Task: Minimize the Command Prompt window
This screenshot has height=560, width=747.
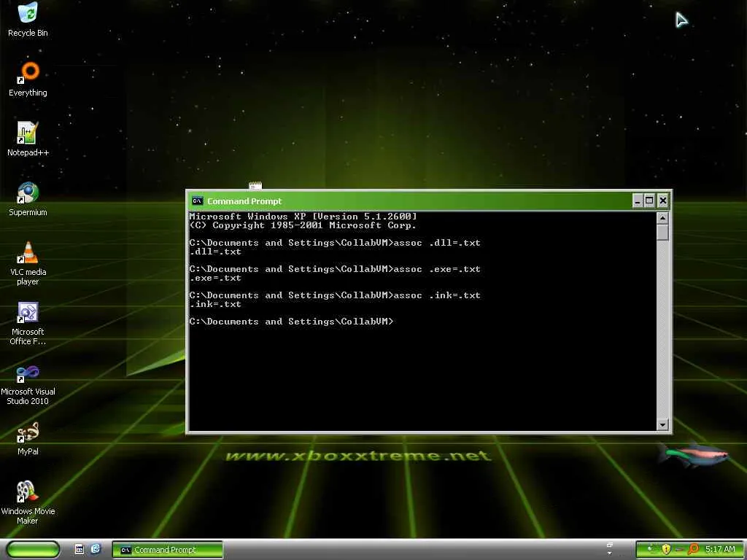Action: coord(638,201)
